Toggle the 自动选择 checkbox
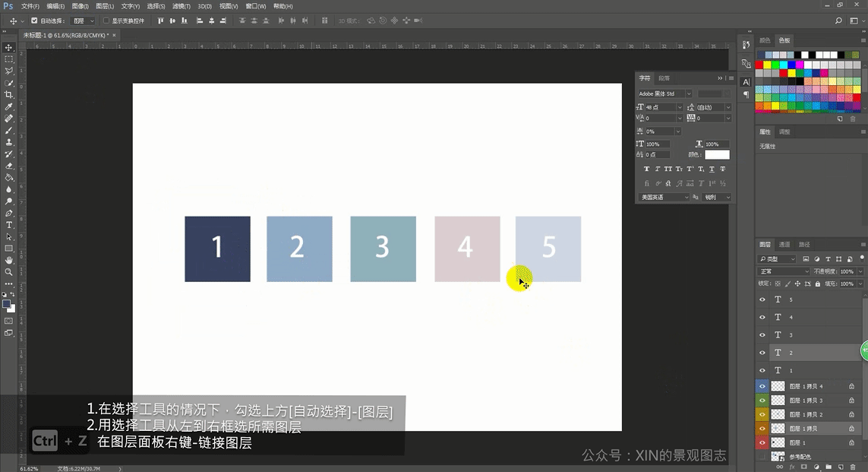The image size is (868, 472). coord(34,21)
